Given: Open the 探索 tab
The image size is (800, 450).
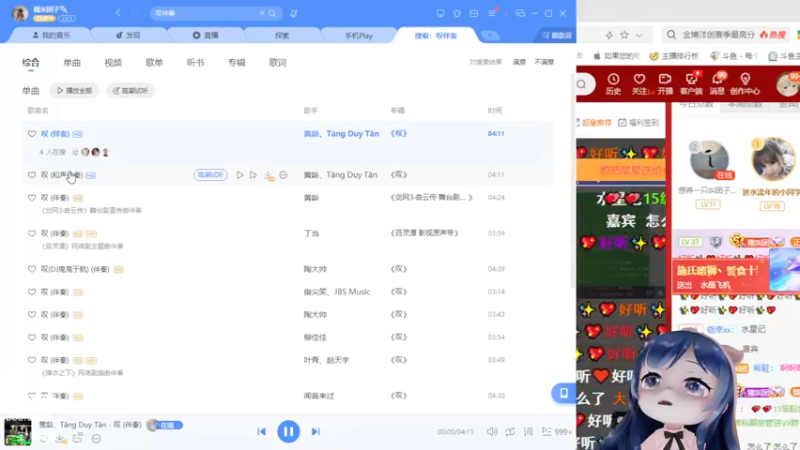Looking at the screenshot, I should pos(282,35).
